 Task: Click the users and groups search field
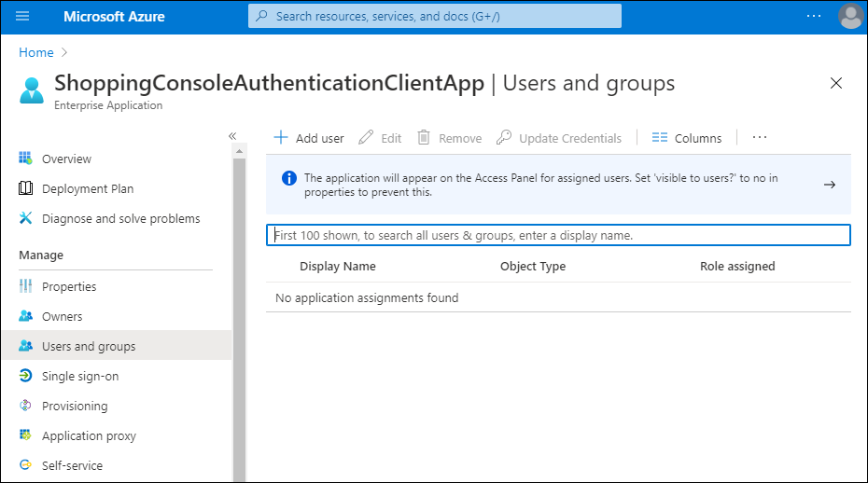[558, 235]
